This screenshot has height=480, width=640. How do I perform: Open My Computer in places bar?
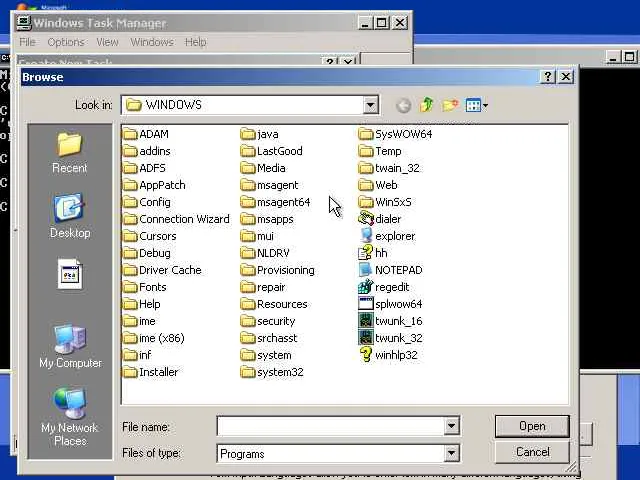(70, 346)
